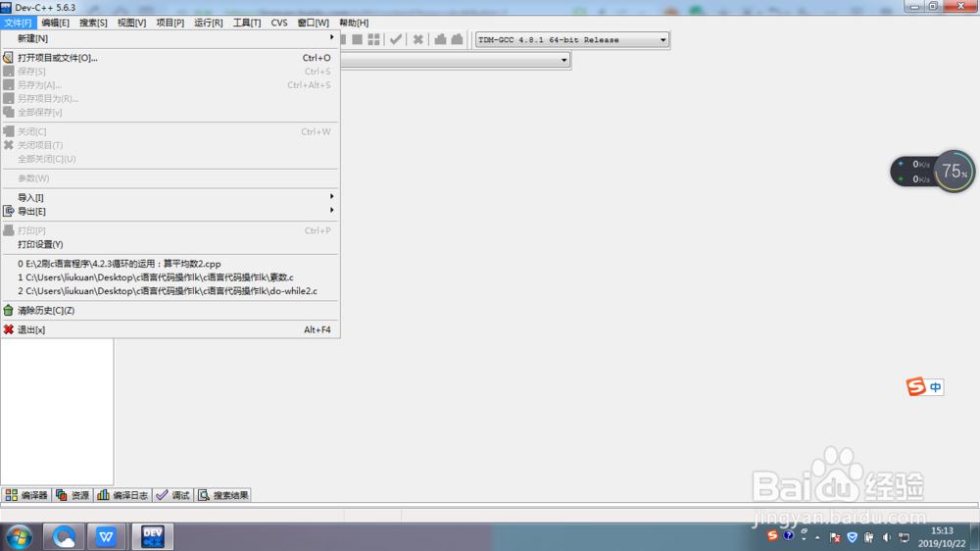
Task: Switch to the 编译器 bottom tab
Action: pyautogui.click(x=26, y=495)
